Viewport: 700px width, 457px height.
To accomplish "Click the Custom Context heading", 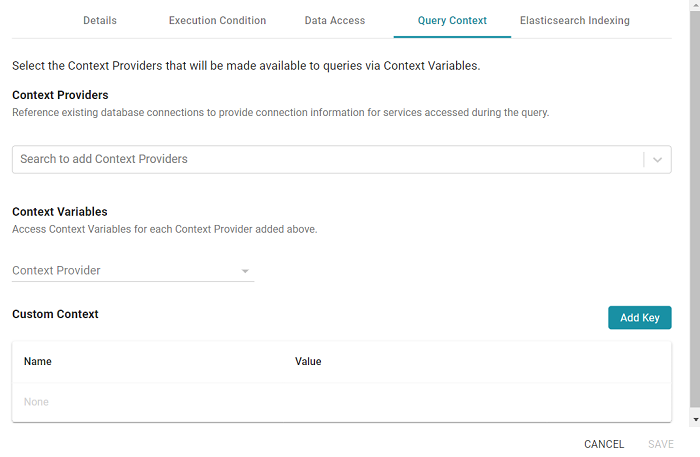I will (x=55, y=314).
